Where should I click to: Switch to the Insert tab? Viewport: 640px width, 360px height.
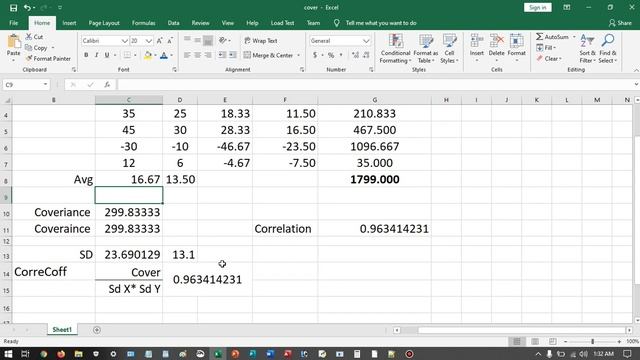point(69,23)
